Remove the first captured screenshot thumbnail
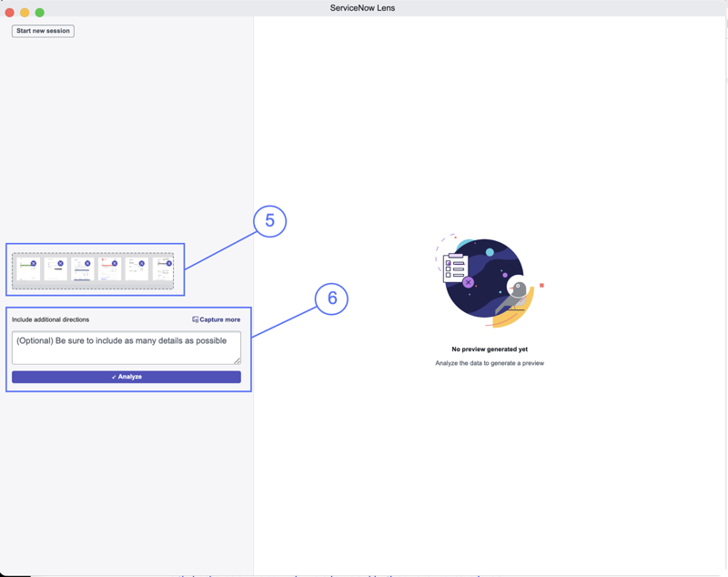 click(x=34, y=263)
